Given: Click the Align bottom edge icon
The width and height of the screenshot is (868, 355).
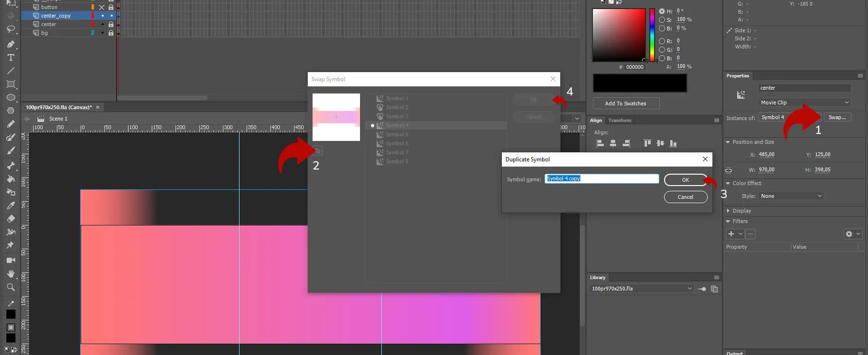Looking at the screenshot, I should pyautogui.click(x=673, y=143).
